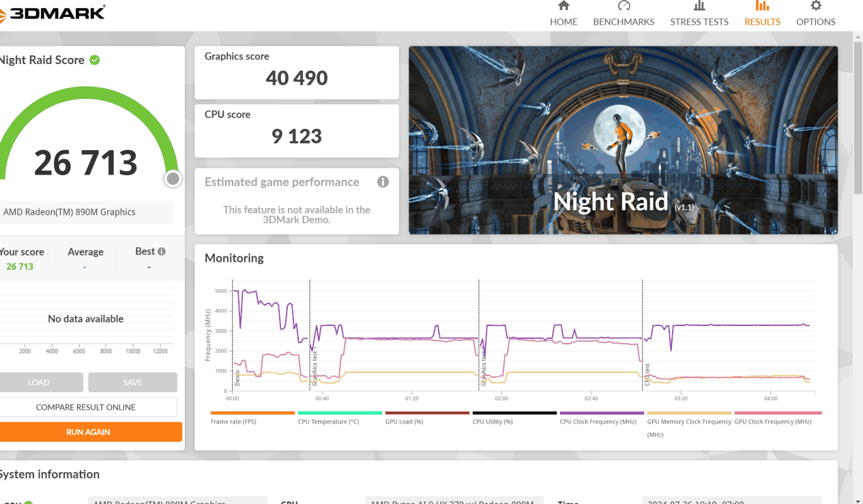The image size is (863, 504).
Task: Click the Results chart icon
Action: click(762, 6)
